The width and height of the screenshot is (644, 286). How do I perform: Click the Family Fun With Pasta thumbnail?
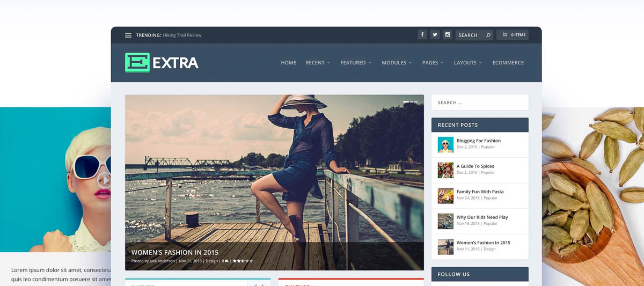pyautogui.click(x=445, y=195)
